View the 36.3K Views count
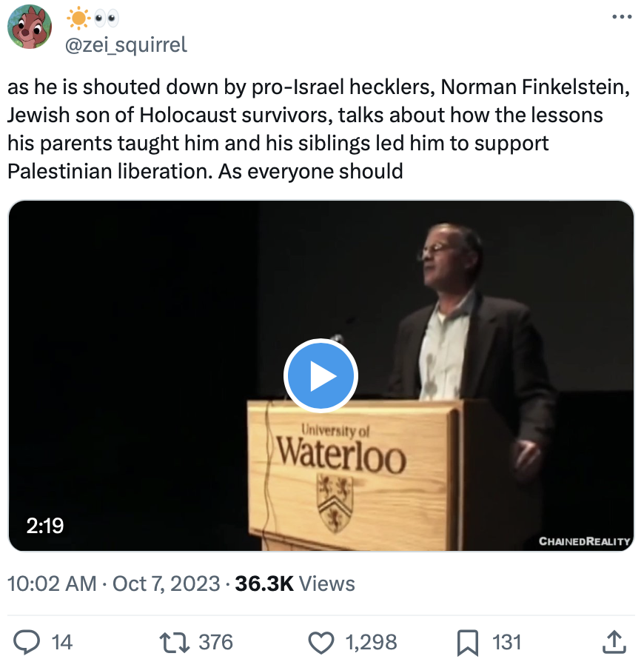Viewport: 644px width, 659px height. click(295, 583)
